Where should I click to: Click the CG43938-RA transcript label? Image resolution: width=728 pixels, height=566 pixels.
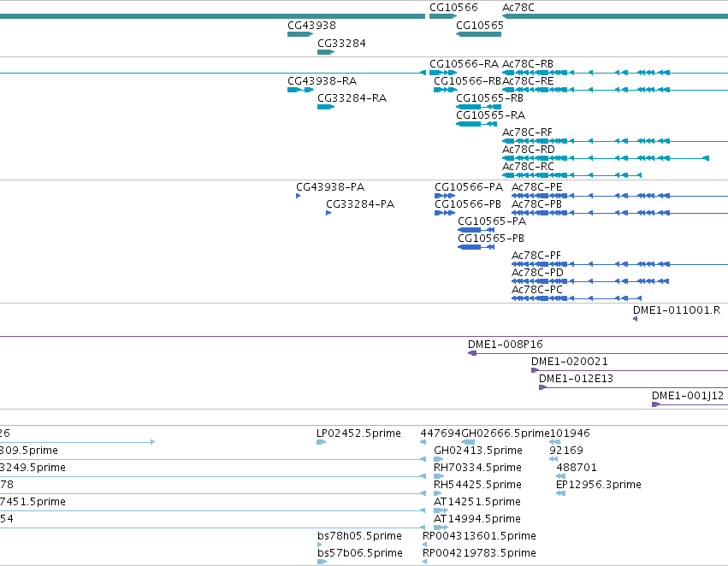pos(322,80)
